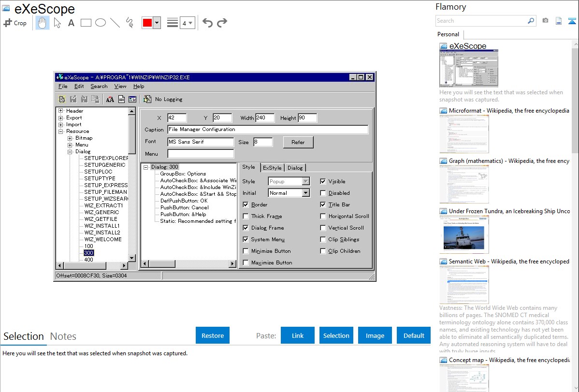579x392 pixels.
Task: Select the Personal tab
Action: pyautogui.click(x=449, y=34)
